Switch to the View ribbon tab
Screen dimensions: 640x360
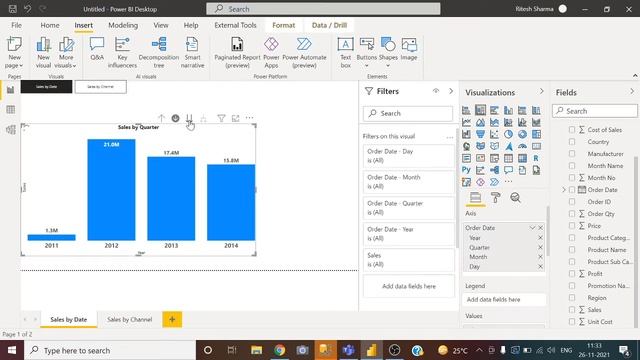[161, 25]
